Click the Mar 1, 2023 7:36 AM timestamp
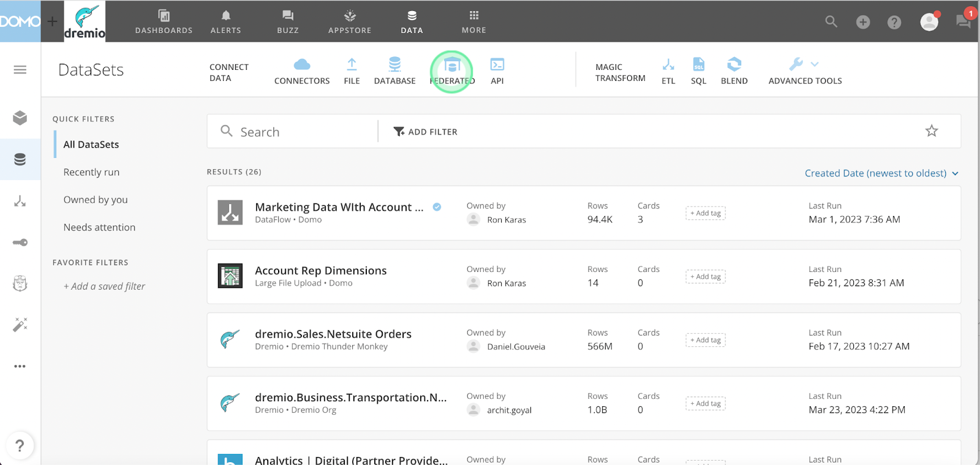Screen dimensions: 980x465 pos(854,219)
